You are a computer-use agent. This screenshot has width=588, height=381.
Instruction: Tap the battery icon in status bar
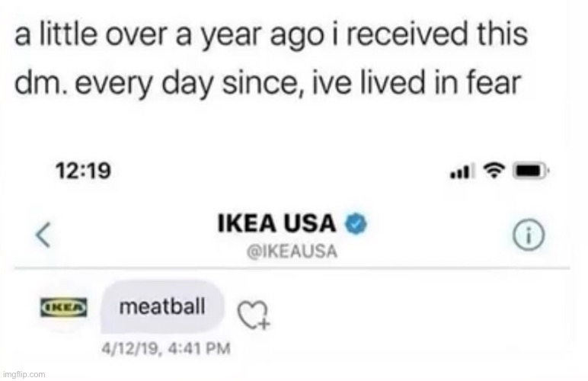point(532,171)
